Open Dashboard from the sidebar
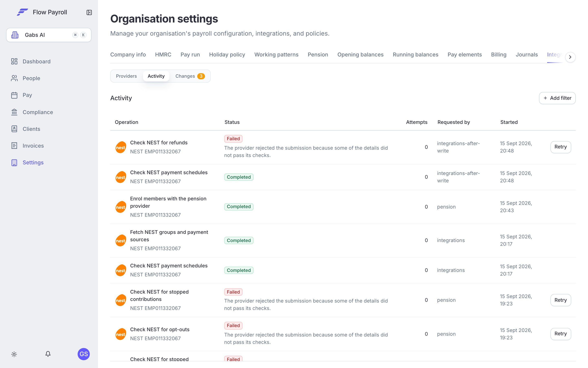Screen dimensions: 588x368 click(37, 61)
